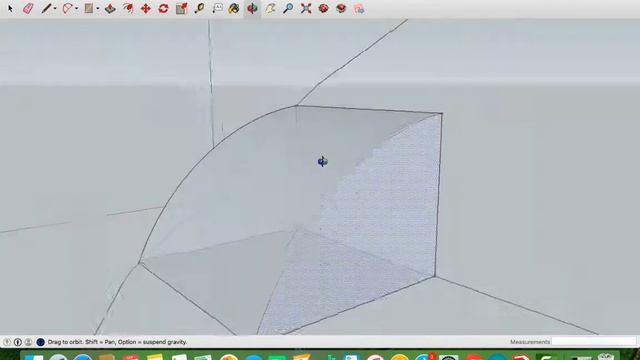Select the Offset tool

tap(128, 8)
